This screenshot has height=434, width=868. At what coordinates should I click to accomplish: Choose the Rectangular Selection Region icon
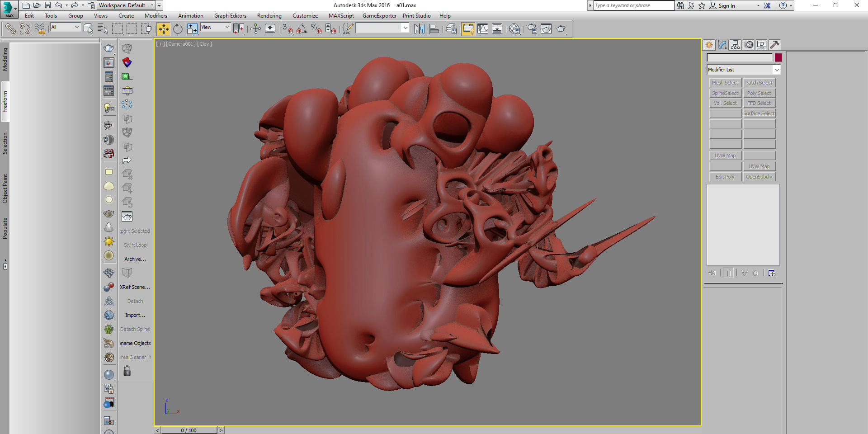pyautogui.click(x=118, y=29)
